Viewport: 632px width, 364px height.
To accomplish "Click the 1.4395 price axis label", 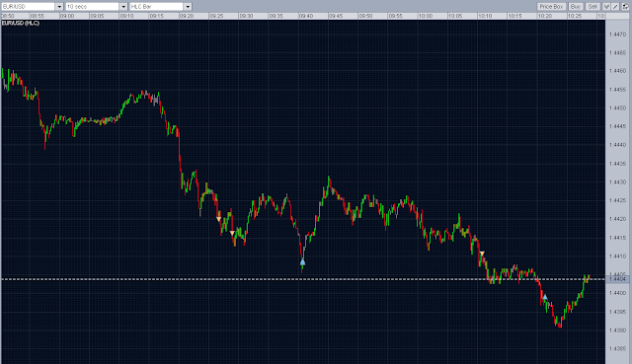I will click(617, 312).
